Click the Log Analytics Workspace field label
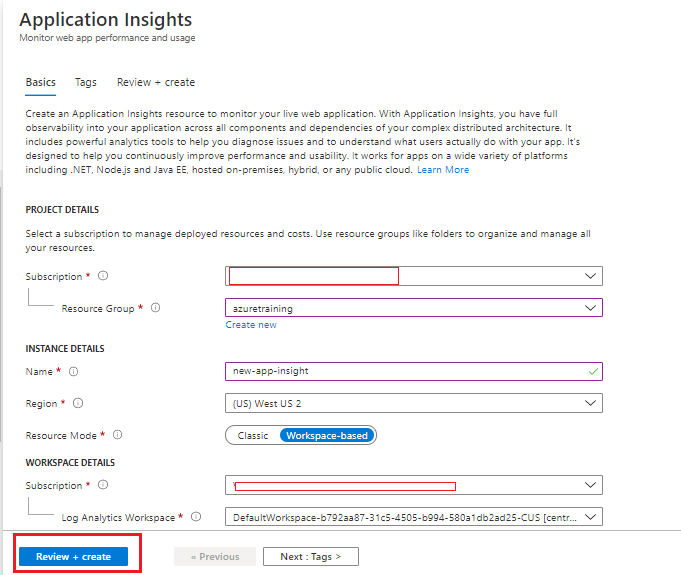681x575 pixels. (118, 518)
